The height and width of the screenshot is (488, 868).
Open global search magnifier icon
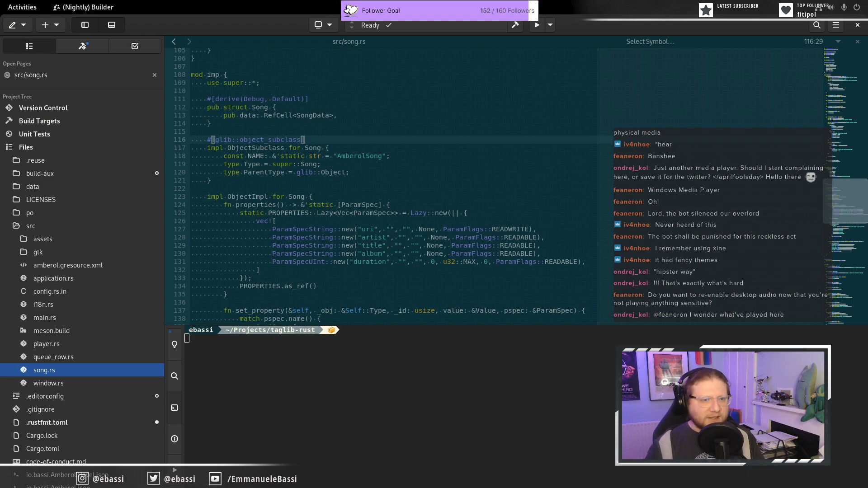816,25
